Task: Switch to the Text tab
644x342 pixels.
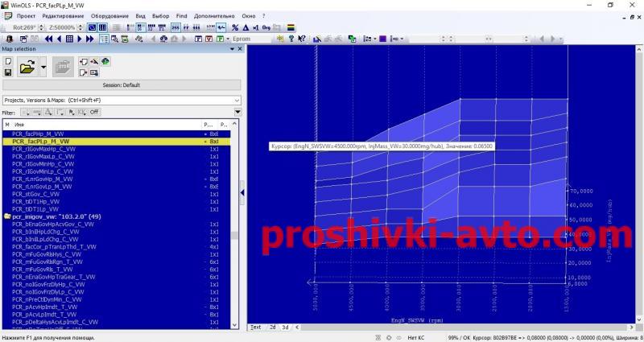Action: coord(255,328)
